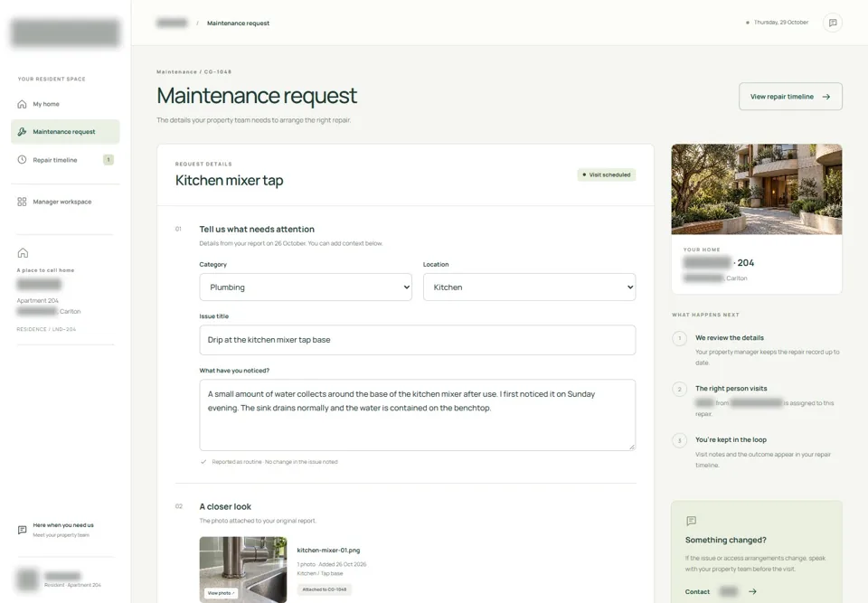The image size is (868, 603).
Task: Click the Issue title input field
Action: (x=418, y=340)
